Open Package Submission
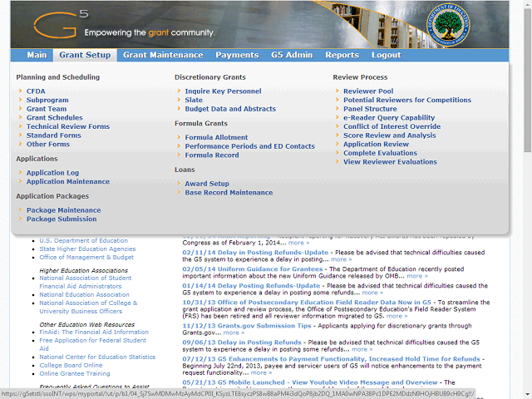The image size is (532, 399). coord(62,219)
